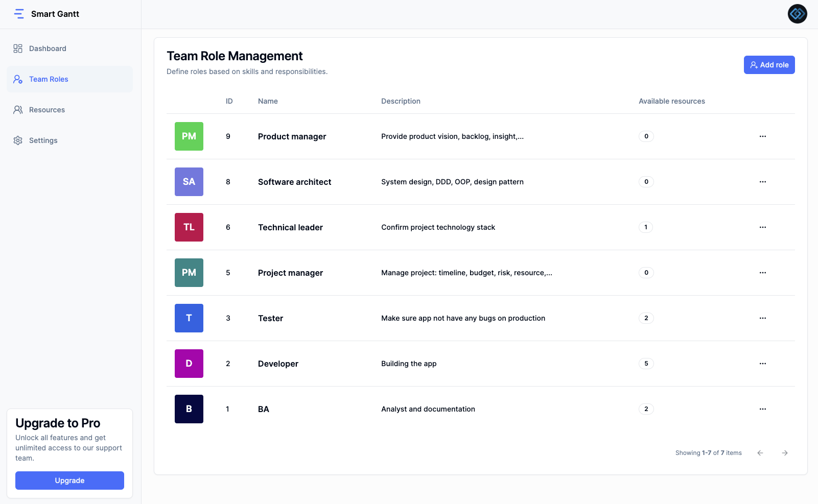
Task: Click the resource count badge for Tester
Action: point(646,318)
